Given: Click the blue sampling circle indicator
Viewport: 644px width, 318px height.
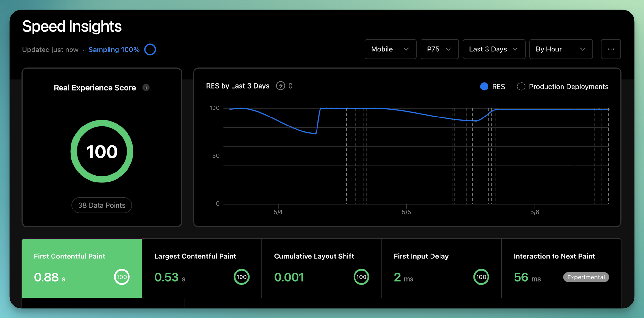Looking at the screenshot, I should 150,50.
